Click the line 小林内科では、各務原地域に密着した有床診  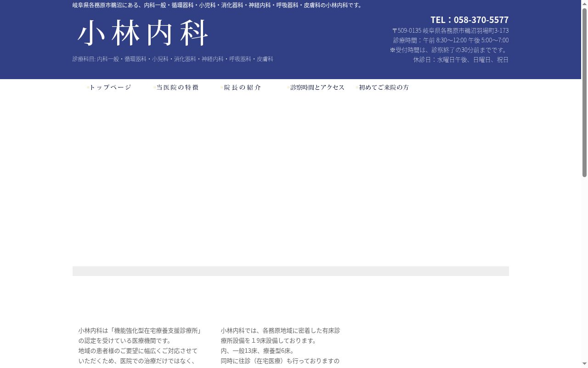280,330
